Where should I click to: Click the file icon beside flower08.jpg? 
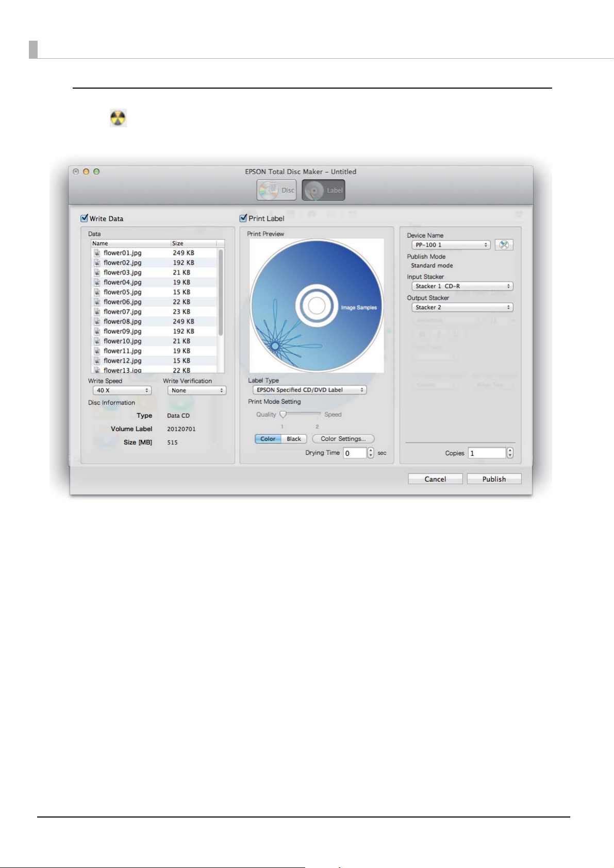[x=97, y=321]
